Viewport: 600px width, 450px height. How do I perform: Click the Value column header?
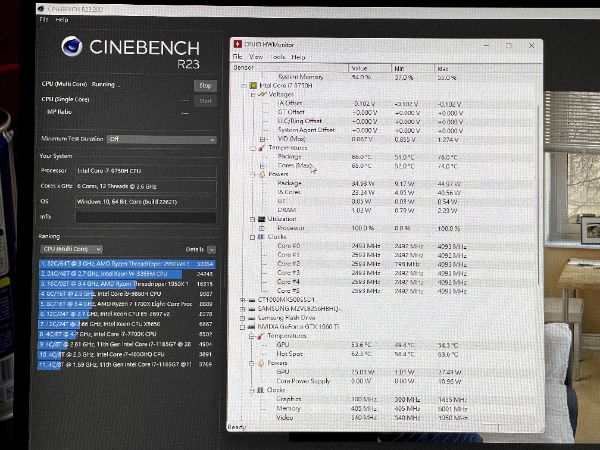tap(370, 68)
